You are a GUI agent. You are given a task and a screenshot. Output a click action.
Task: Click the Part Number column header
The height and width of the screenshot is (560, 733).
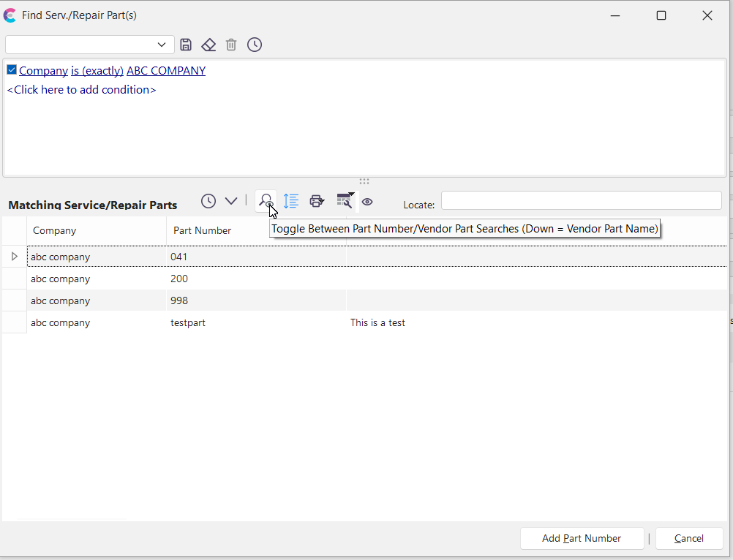(x=203, y=230)
